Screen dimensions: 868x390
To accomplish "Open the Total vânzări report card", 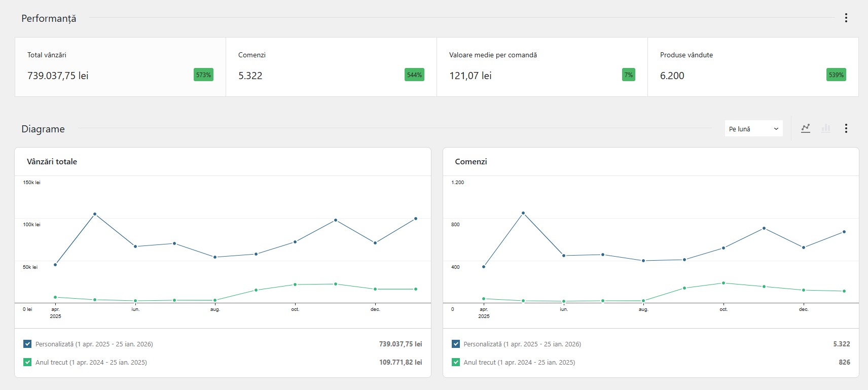I will [x=120, y=67].
